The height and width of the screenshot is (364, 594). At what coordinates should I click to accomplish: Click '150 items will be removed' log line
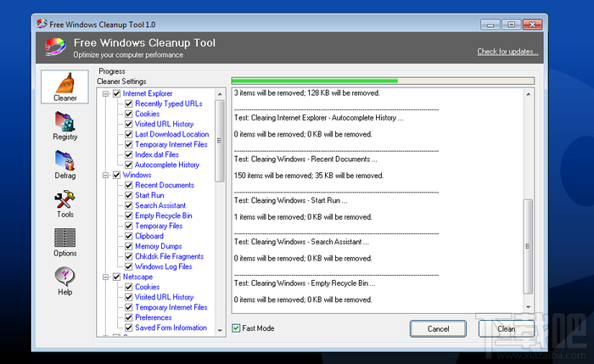coord(309,176)
